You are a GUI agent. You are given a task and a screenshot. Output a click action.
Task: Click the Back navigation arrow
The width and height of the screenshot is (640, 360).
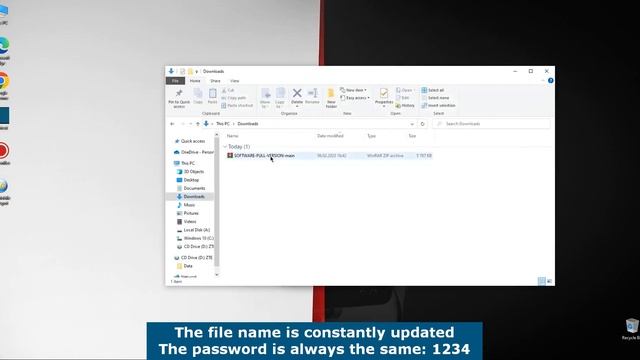coord(172,124)
